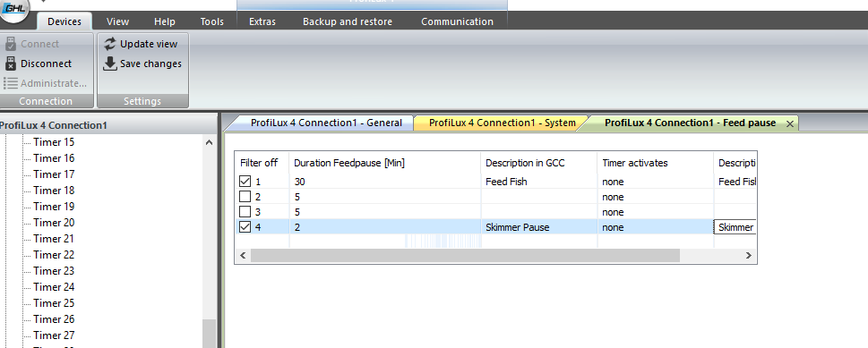868x348 pixels.
Task: Select Timer 26 in the tree
Action: [x=54, y=318]
